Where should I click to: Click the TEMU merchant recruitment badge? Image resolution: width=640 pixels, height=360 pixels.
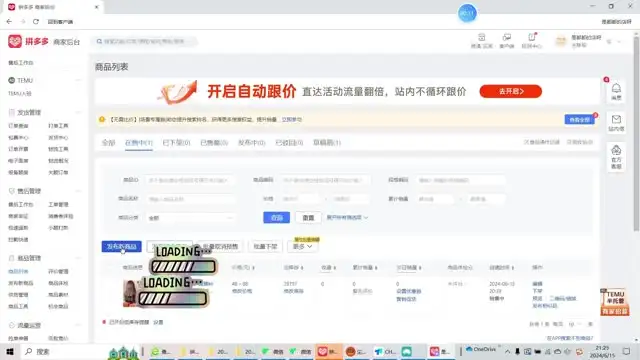(x=615, y=302)
